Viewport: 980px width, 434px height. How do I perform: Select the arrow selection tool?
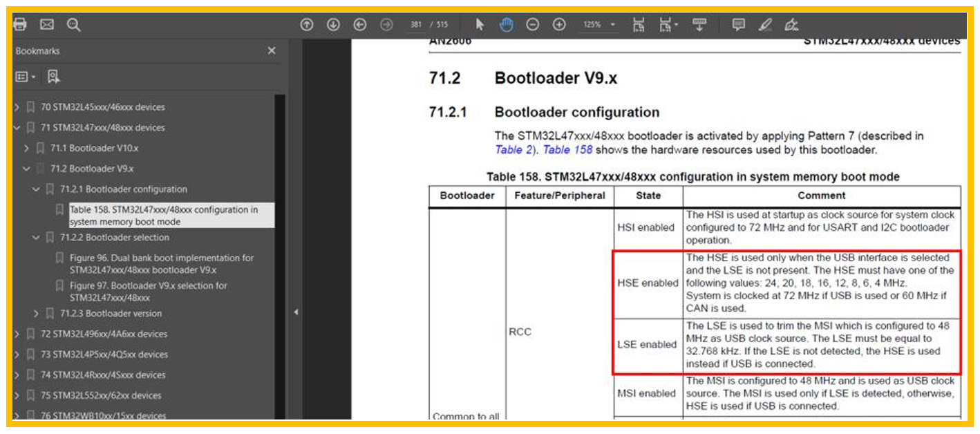[x=480, y=25]
